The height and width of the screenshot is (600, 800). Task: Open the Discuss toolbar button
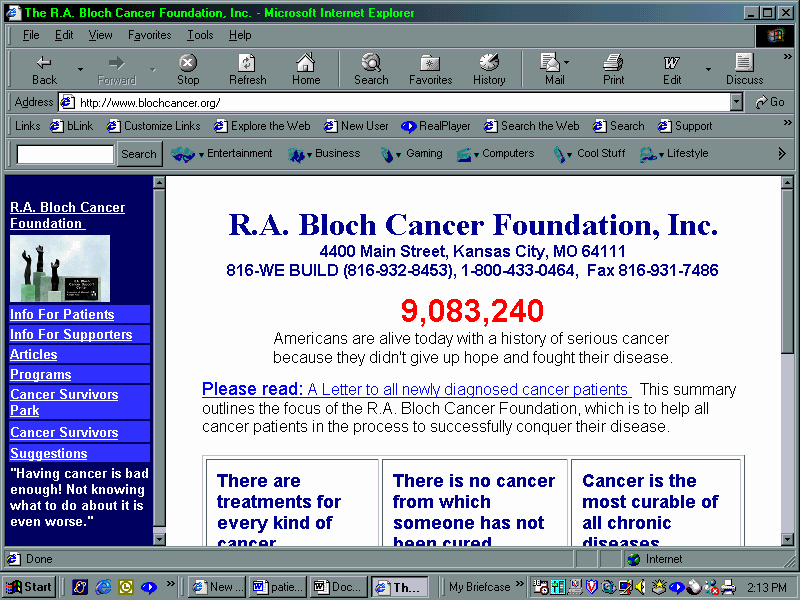coord(744,70)
